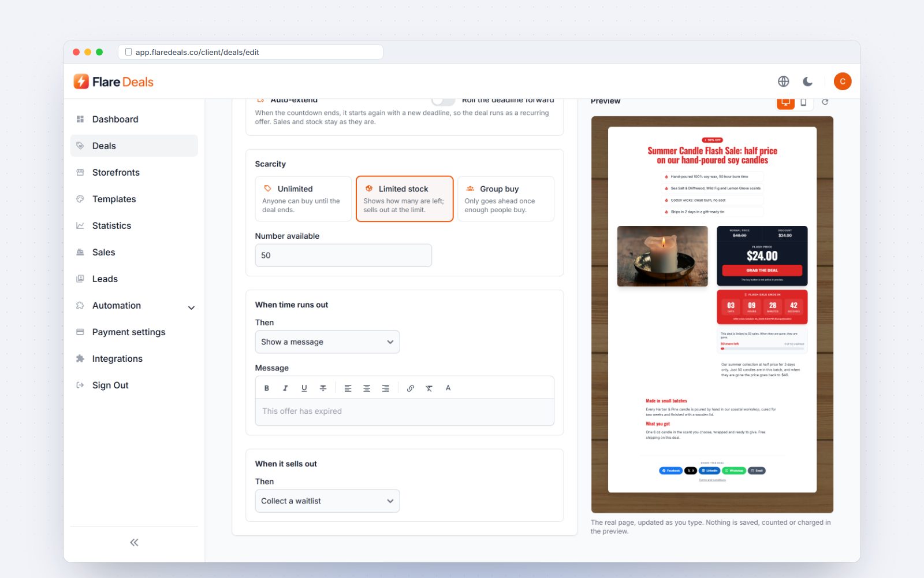Open the user avatar menu
Viewport: 924px width, 578px height.
843,81
